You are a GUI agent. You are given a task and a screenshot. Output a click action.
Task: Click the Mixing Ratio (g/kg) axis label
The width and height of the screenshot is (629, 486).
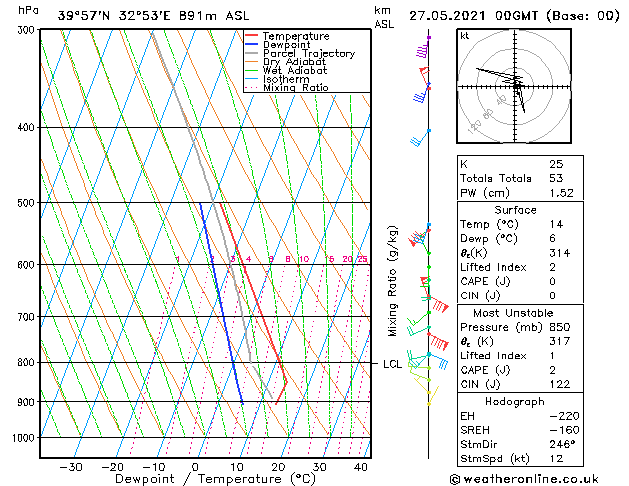pos(392,281)
